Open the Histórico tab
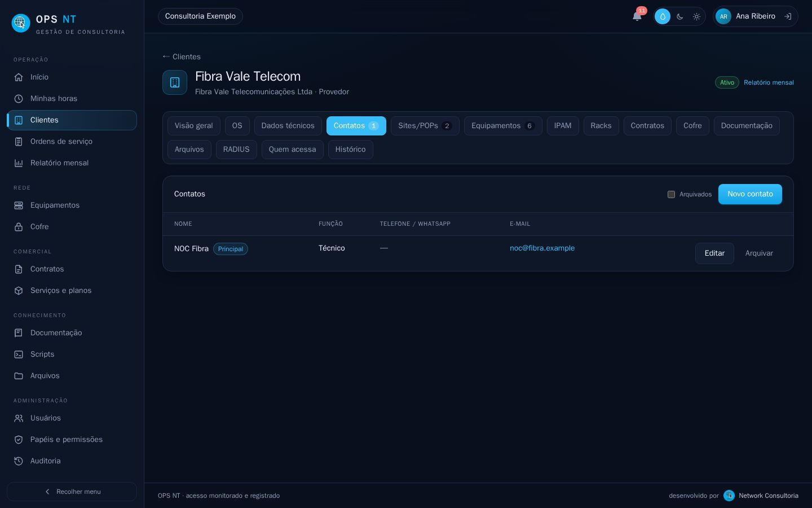 coord(350,150)
